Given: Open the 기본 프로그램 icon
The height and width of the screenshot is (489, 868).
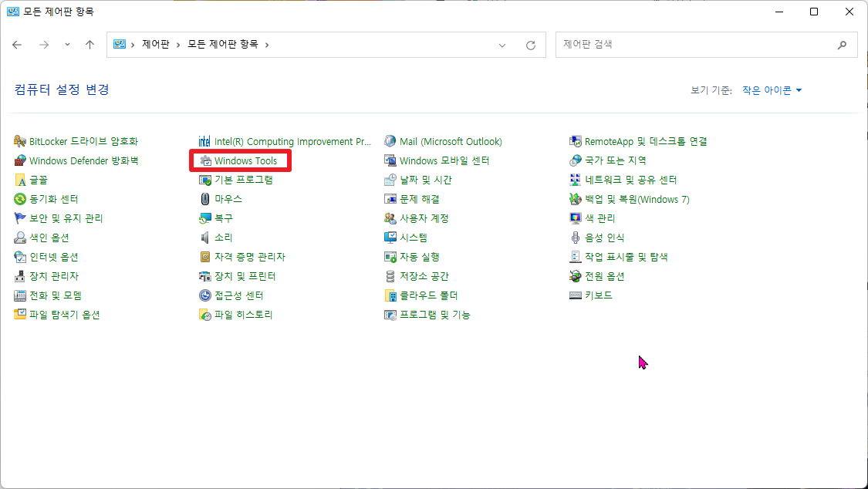Looking at the screenshot, I should (205, 180).
